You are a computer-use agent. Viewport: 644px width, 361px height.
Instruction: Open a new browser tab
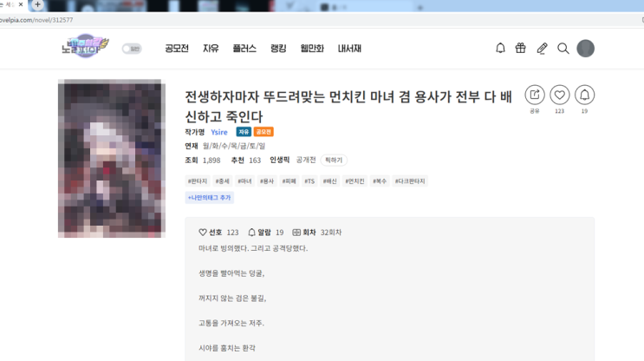click(37, 4)
